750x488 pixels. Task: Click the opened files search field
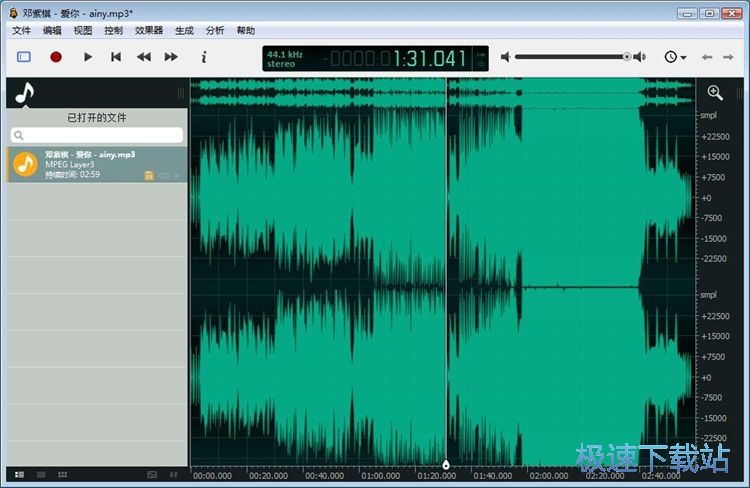point(97,134)
